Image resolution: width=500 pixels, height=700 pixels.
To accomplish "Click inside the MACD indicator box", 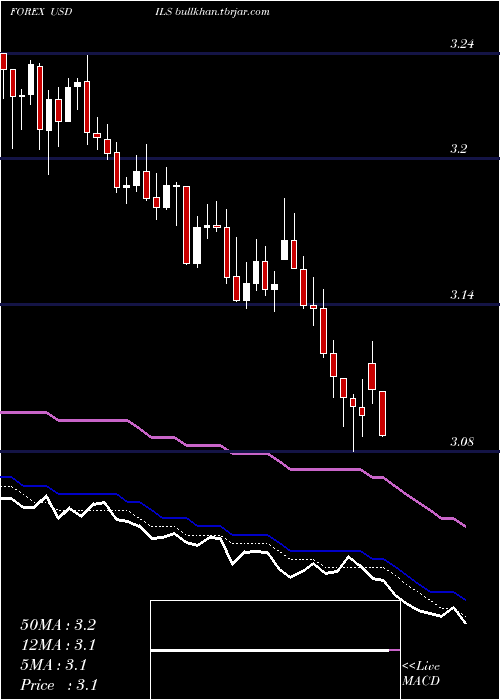I will click(275, 650).
